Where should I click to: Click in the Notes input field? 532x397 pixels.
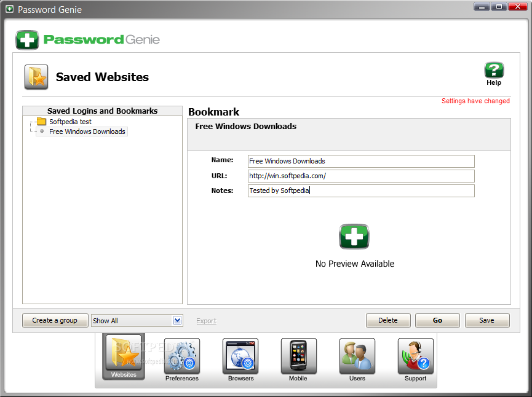click(x=361, y=191)
